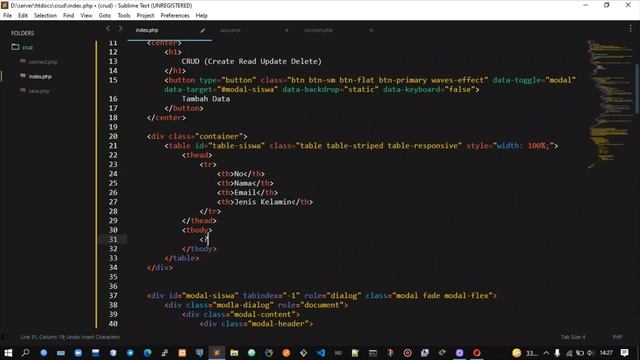Open the View menu
Viewport: 640px width, 360px height.
(86, 16)
